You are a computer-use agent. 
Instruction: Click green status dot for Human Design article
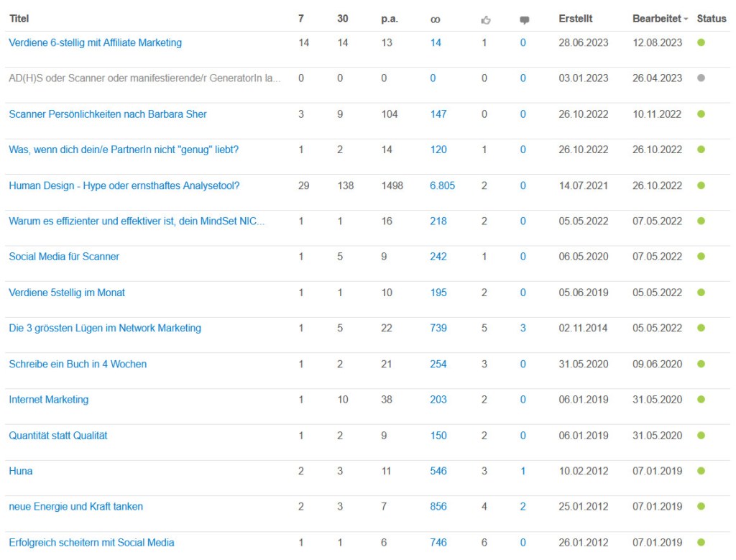coord(701,185)
